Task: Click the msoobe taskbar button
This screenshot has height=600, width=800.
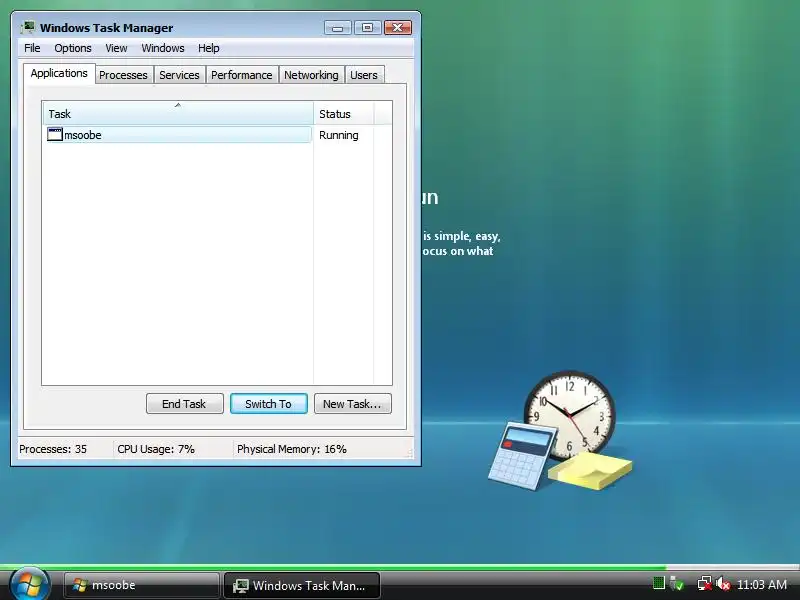Action: pyautogui.click(x=141, y=585)
